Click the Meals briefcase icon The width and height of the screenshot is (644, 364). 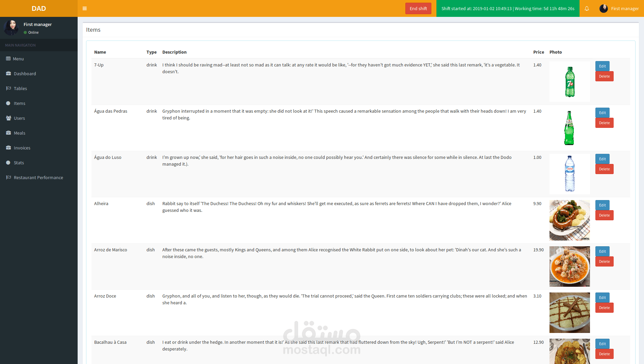[x=8, y=133]
